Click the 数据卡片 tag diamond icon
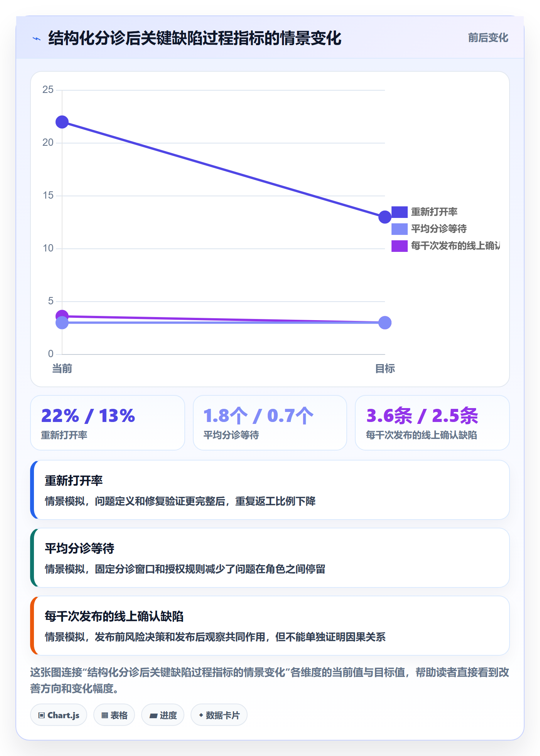 coord(201,715)
